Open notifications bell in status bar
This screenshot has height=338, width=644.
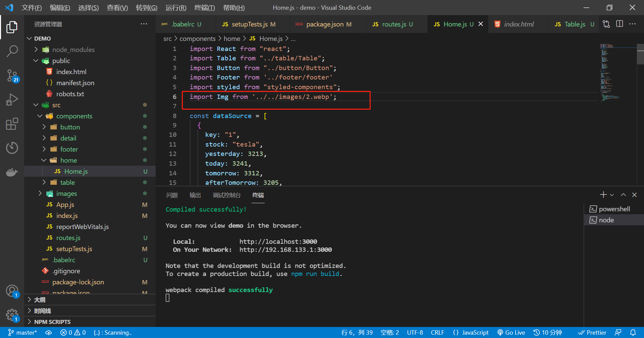(x=633, y=333)
